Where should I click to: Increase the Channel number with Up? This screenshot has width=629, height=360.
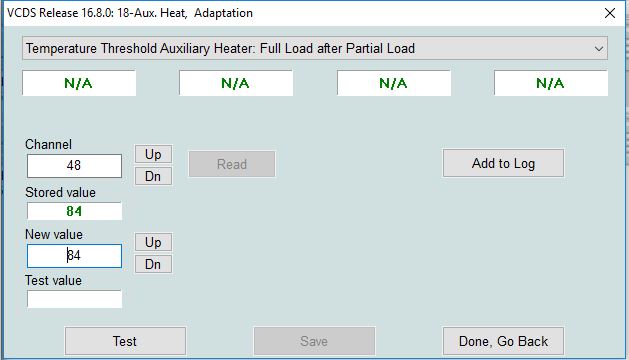click(153, 154)
